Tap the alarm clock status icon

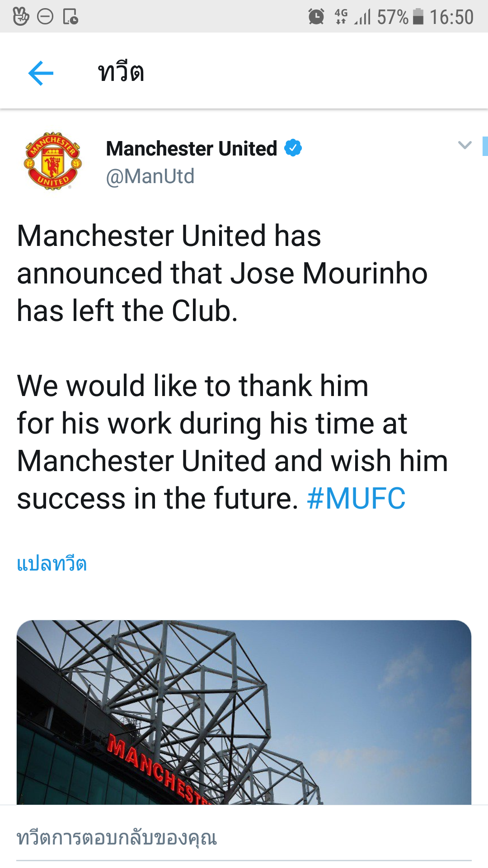(316, 17)
